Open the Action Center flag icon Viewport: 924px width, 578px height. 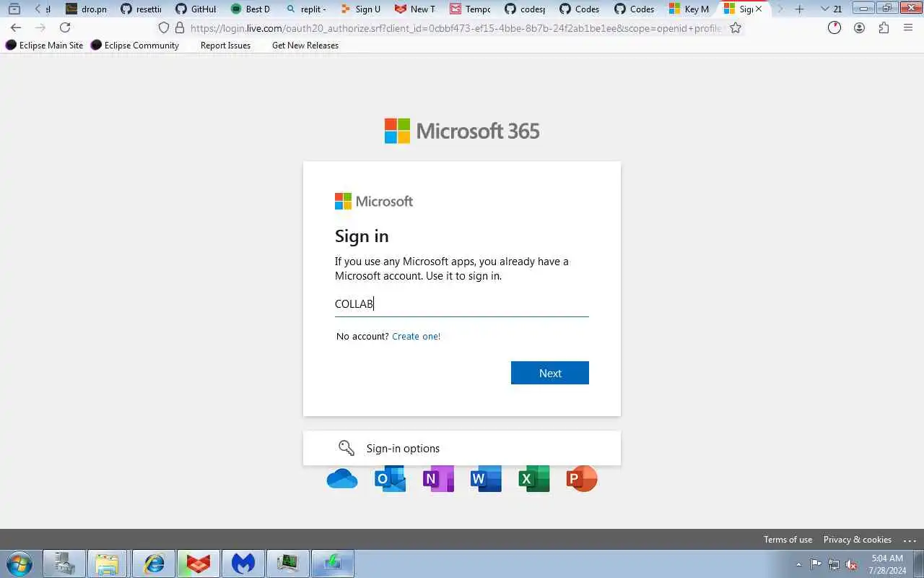pyautogui.click(x=816, y=564)
